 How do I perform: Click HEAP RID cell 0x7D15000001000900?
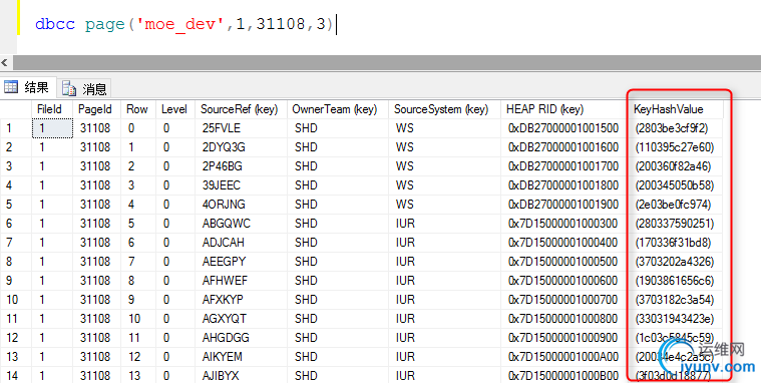coord(563,338)
